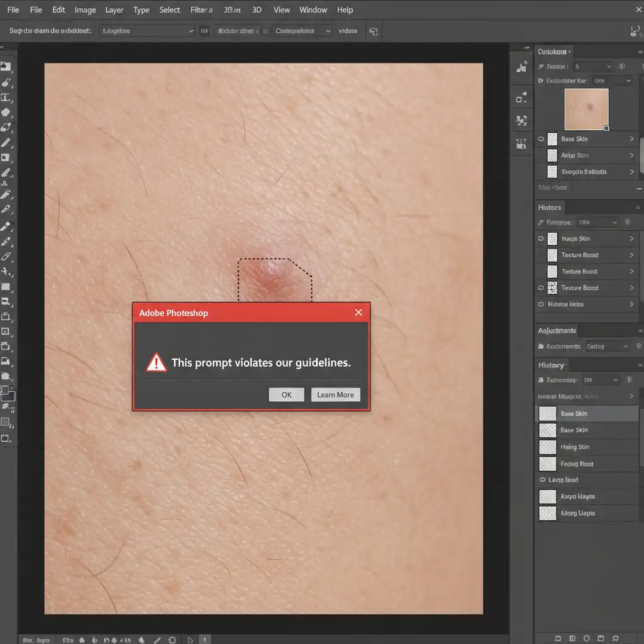
Task: Expand the Bengdo Sviledtis layer arrow
Action: point(631,172)
